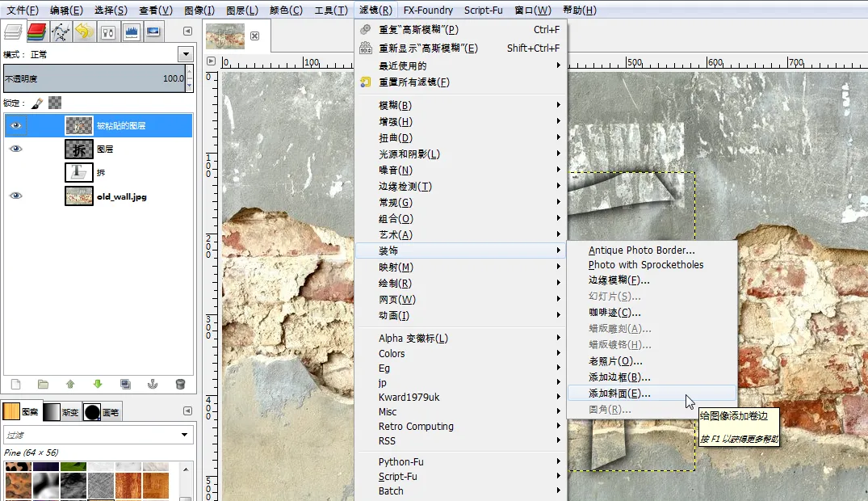Open the Script-Fu menu bar item
Viewport: 868px width, 501px height.
coord(484,10)
